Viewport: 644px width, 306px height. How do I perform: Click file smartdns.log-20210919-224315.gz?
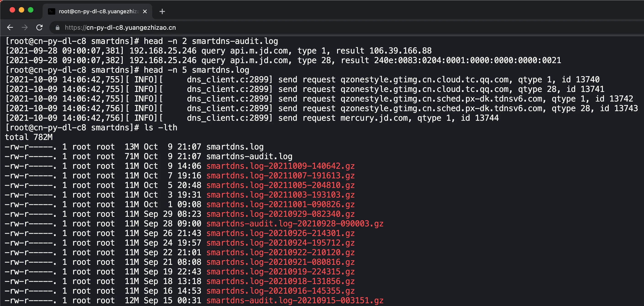click(x=280, y=272)
